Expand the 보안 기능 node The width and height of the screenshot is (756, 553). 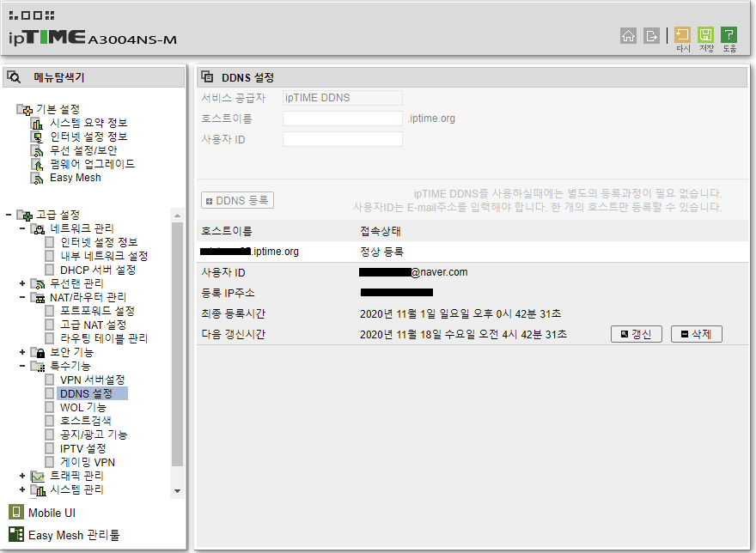22,352
